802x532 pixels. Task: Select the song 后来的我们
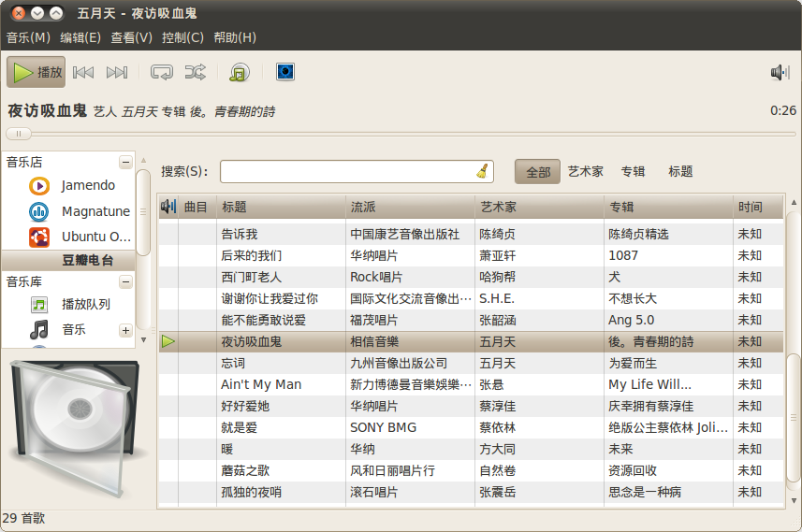[251, 255]
